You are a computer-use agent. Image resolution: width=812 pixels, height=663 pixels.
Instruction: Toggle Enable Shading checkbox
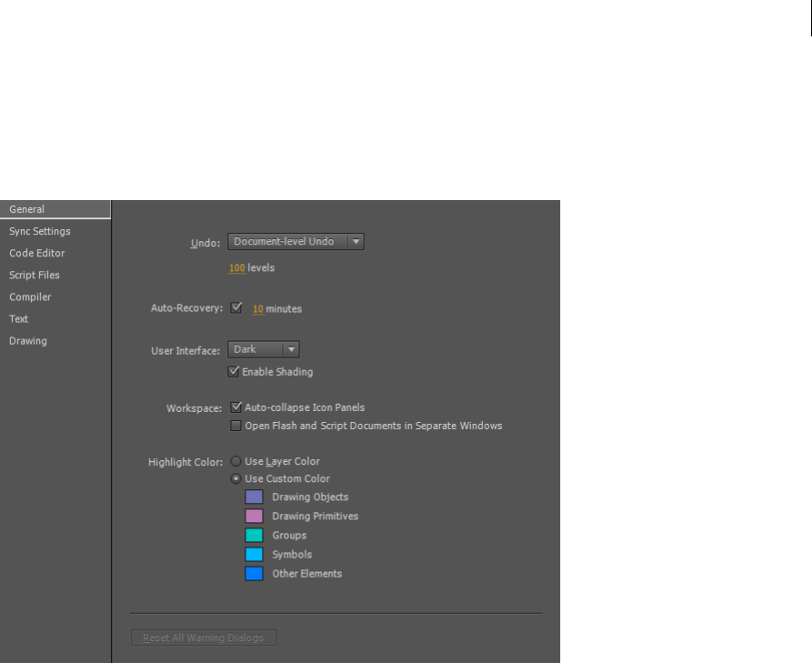pos(234,372)
